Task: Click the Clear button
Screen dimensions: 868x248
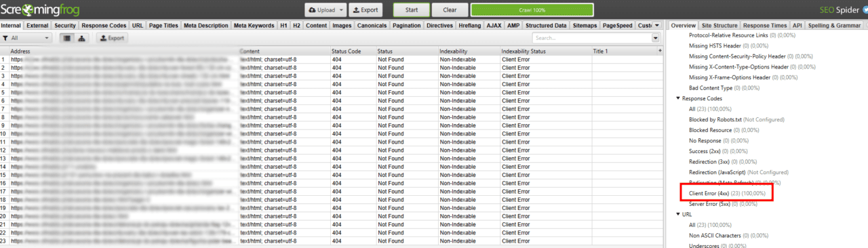Action: (450, 10)
